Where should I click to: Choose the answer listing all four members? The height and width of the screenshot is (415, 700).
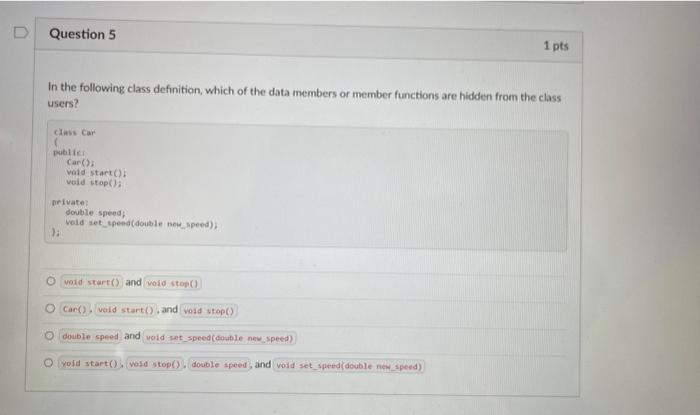click(48, 363)
